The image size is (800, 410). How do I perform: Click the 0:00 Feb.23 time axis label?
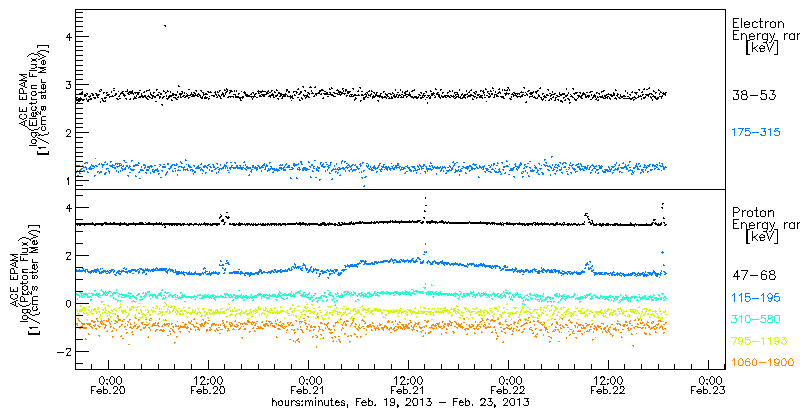tap(709, 385)
